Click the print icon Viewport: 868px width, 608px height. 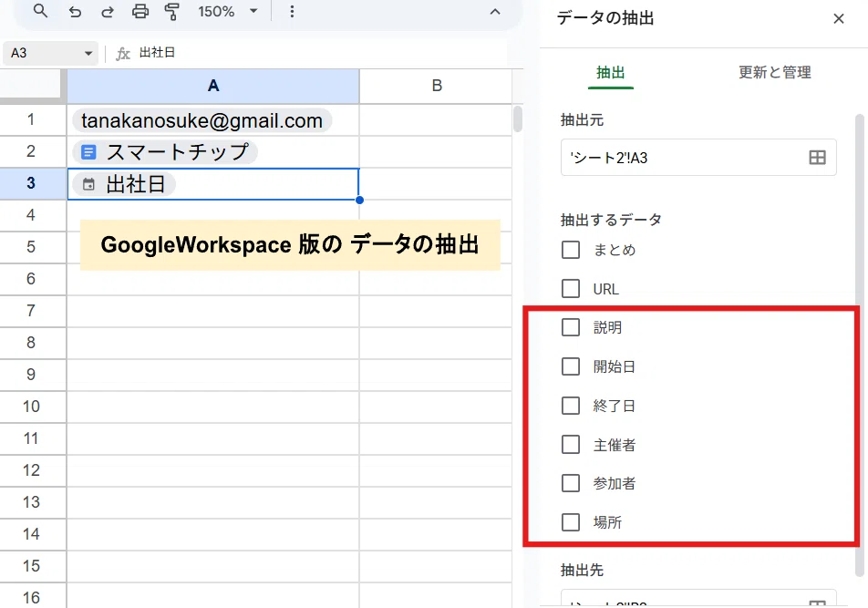click(140, 12)
